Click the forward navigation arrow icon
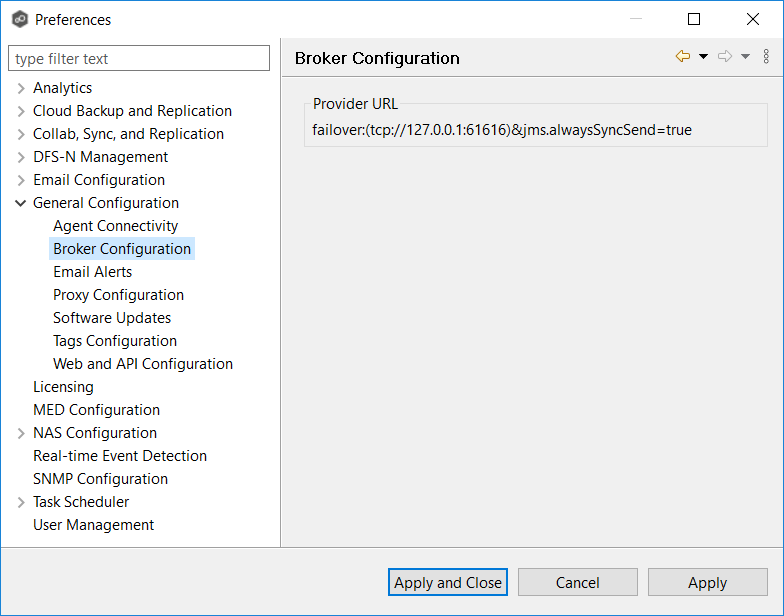Viewport: 784px width, 616px height. tap(725, 57)
